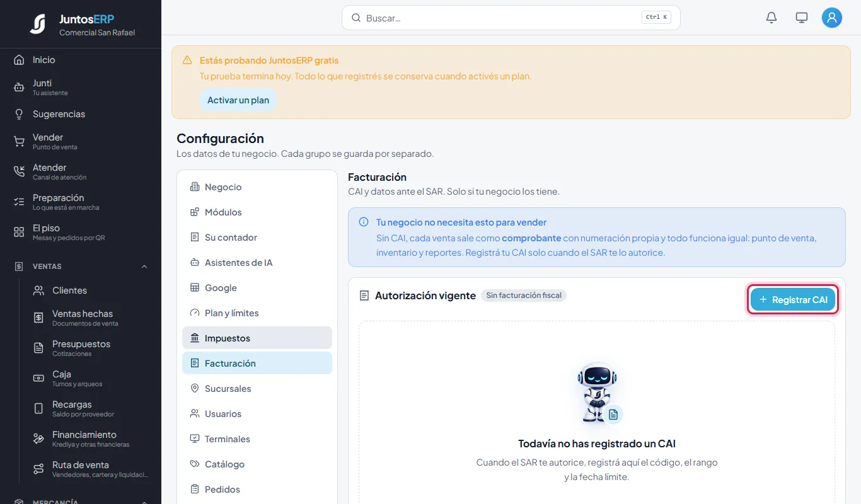Click the Atender phone icon
861x504 pixels.
[x=19, y=172]
